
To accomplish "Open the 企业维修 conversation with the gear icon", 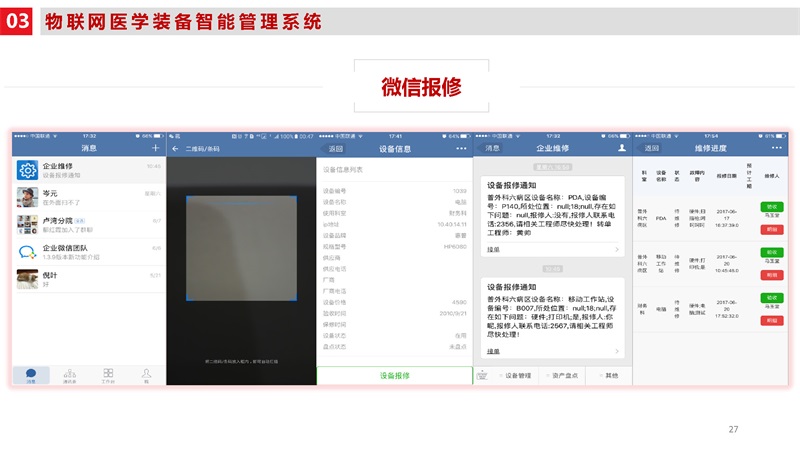I will pyautogui.click(x=89, y=170).
